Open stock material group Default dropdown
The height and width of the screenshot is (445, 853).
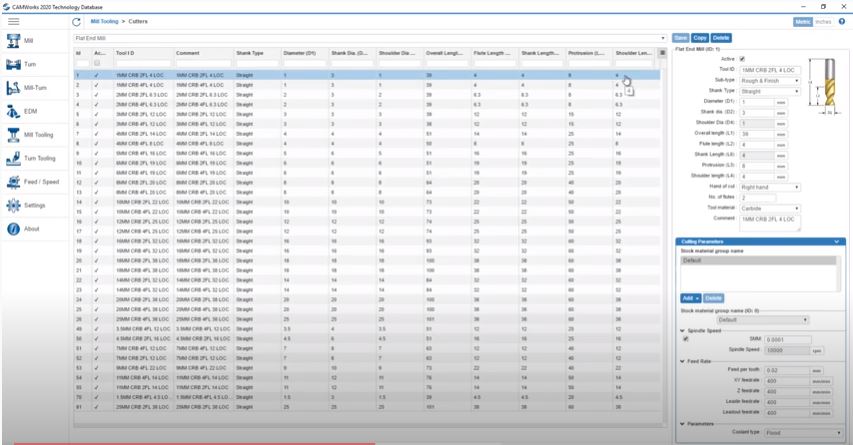pyautogui.click(x=762, y=320)
